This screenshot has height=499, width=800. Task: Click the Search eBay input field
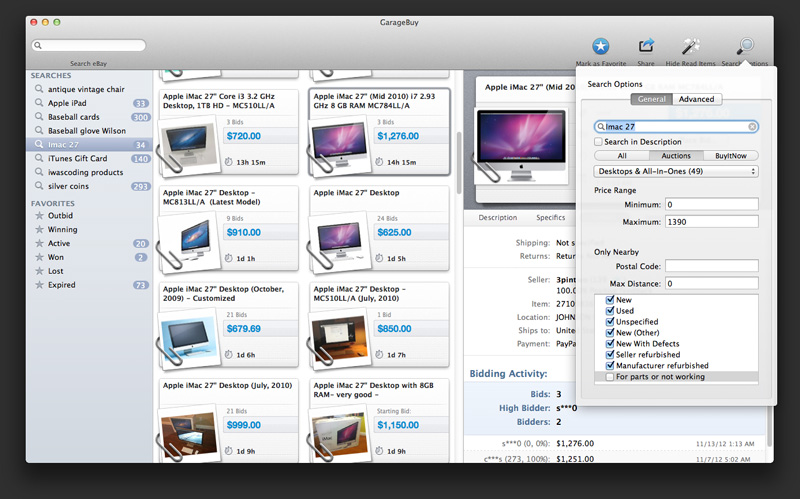89,45
